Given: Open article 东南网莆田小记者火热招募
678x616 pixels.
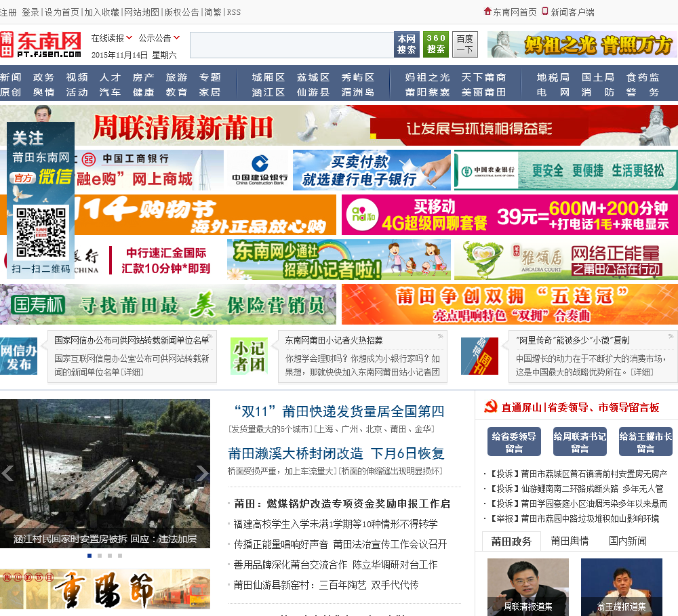Looking at the screenshot, I should [x=334, y=340].
